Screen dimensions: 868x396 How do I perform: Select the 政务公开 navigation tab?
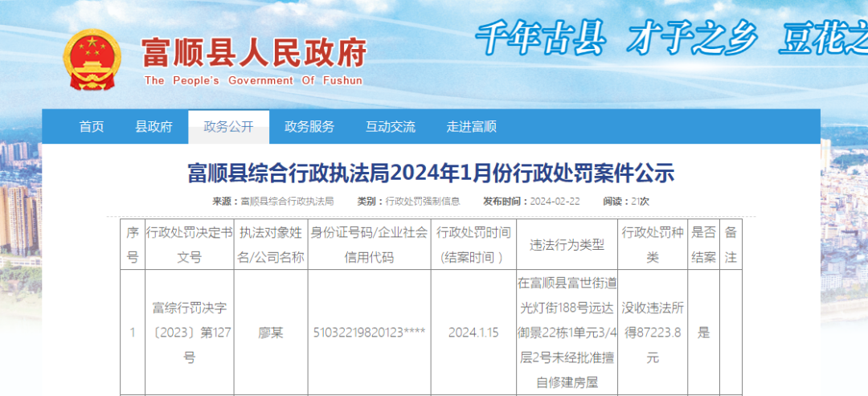pos(228,127)
